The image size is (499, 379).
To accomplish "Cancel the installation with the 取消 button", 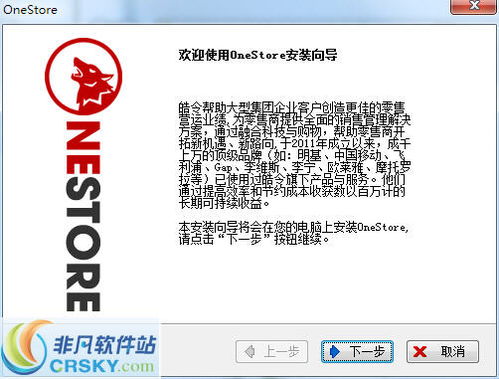I will click(x=442, y=351).
